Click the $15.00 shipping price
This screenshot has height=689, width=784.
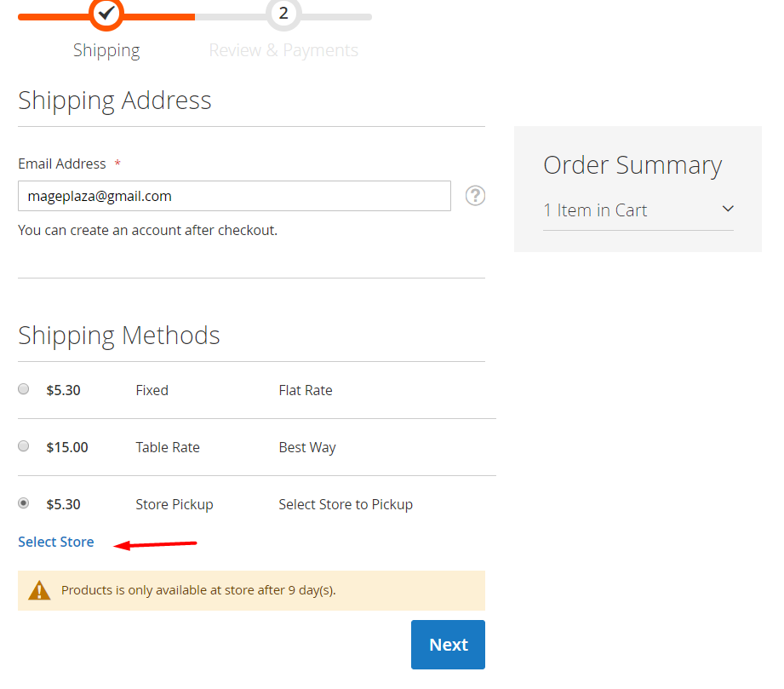(67, 447)
